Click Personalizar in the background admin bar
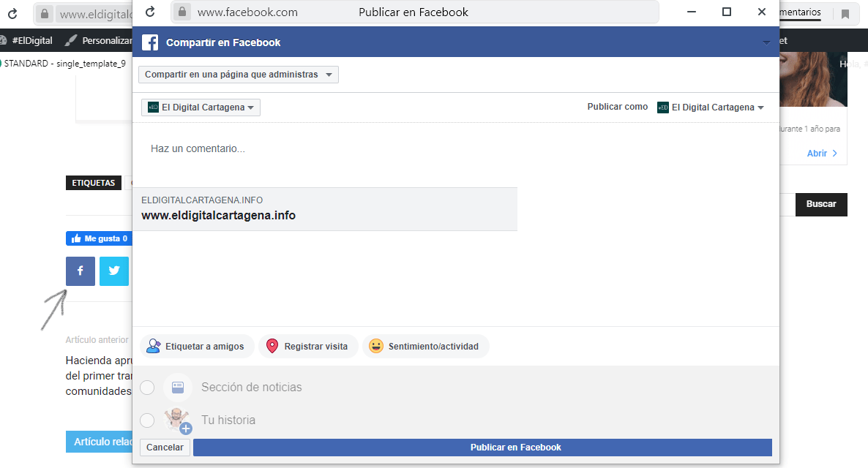868x468 pixels. pos(99,40)
